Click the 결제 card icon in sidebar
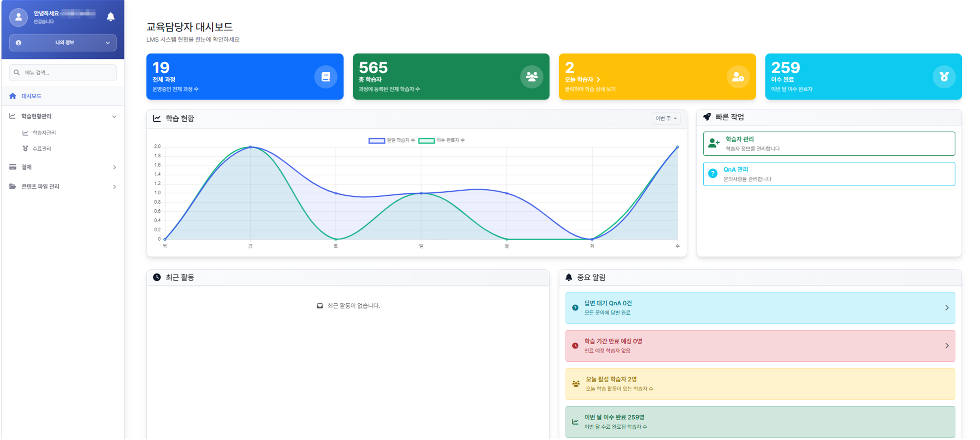 click(x=12, y=167)
